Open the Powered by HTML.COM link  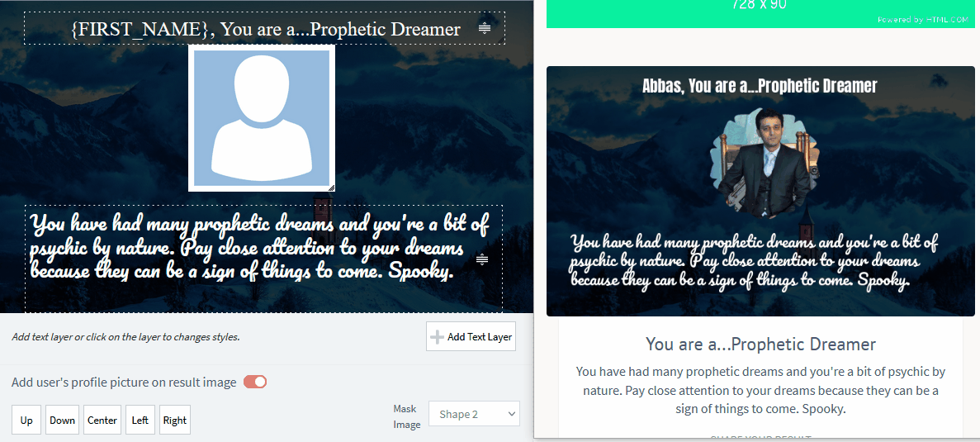pos(922,20)
